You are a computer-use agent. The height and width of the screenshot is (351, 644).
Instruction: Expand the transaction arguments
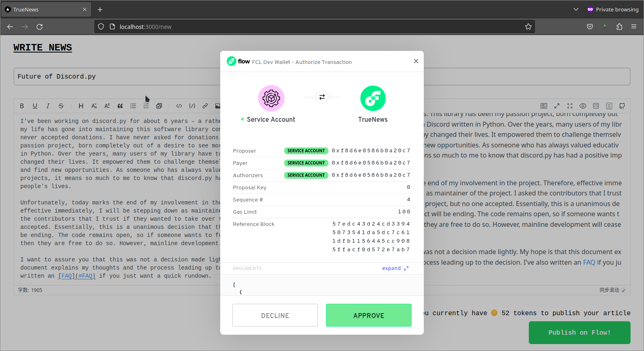click(395, 268)
